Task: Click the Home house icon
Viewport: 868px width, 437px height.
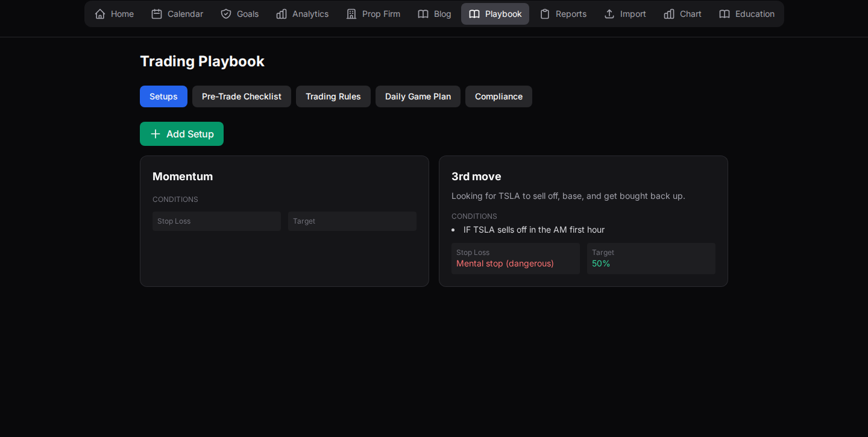Action: point(100,14)
